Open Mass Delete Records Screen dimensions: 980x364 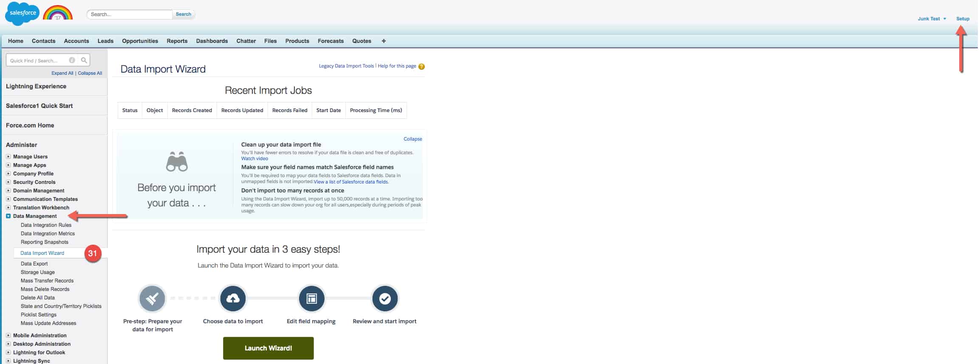coord(45,289)
